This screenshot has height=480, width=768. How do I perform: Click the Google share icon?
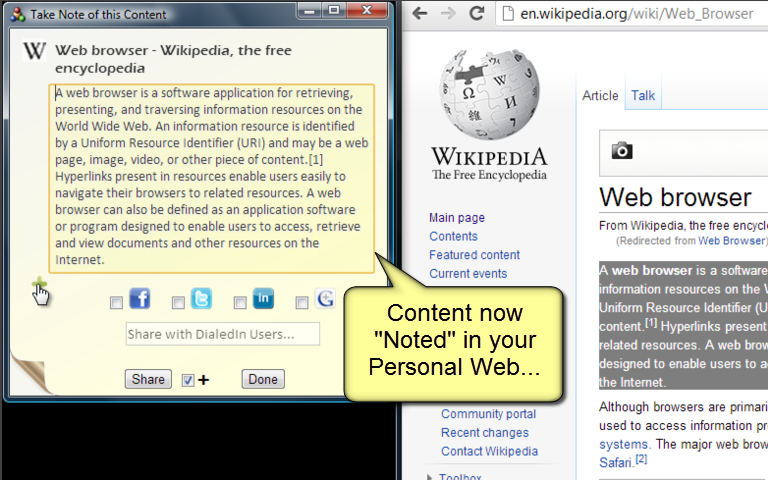click(325, 298)
